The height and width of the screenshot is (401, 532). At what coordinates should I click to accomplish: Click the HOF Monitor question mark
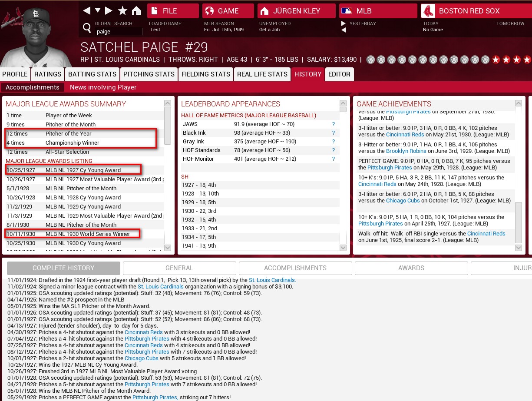[334, 159]
